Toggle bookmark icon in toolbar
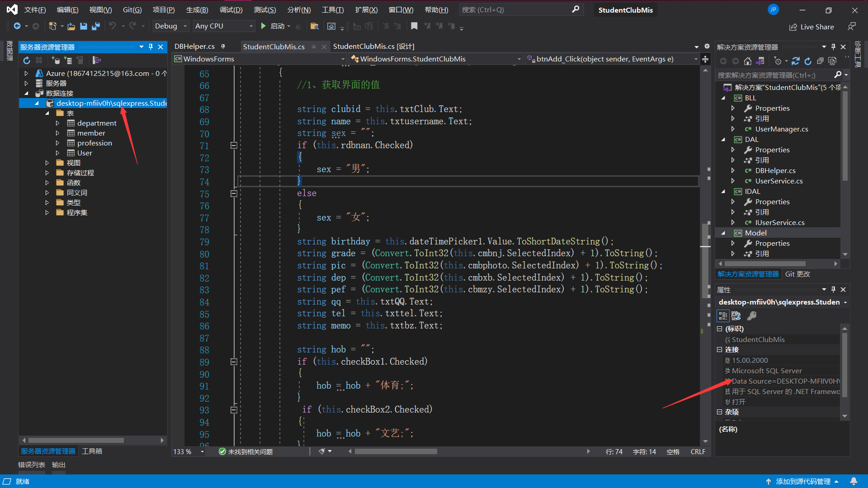 pyautogui.click(x=414, y=26)
